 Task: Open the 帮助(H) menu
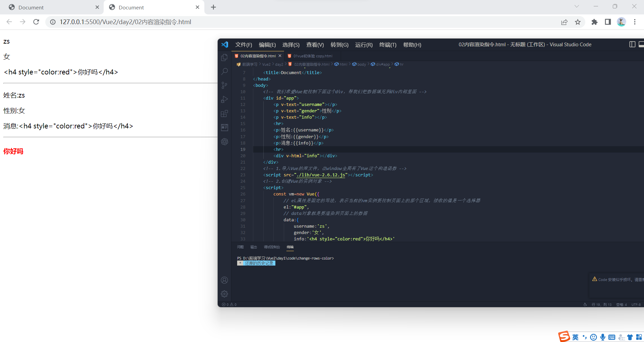[x=412, y=45]
